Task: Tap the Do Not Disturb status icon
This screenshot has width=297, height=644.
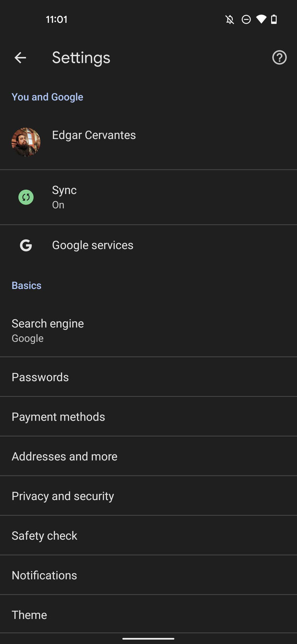Action: (x=246, y=19)
